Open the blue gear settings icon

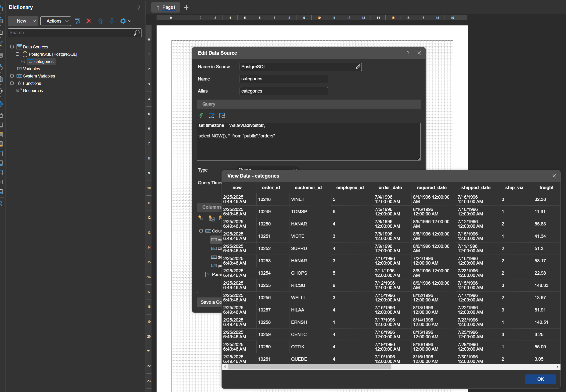[123, 21]
